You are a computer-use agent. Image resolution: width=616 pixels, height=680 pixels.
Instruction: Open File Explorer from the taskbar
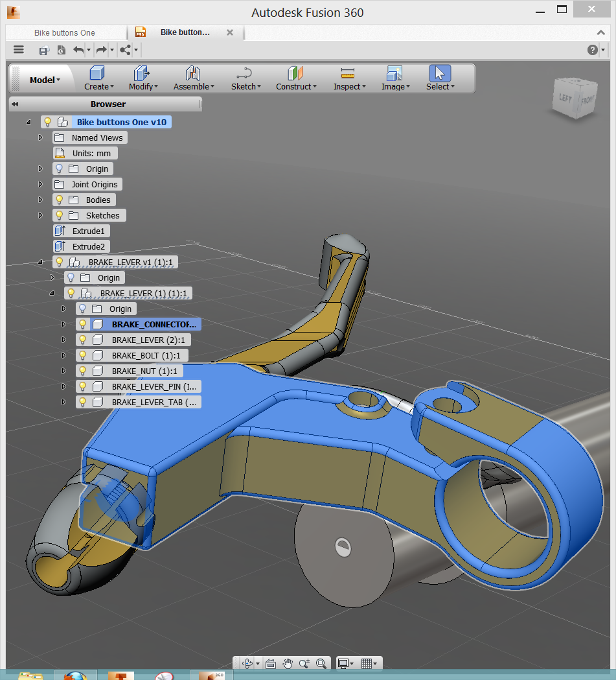tap(30, 675)
